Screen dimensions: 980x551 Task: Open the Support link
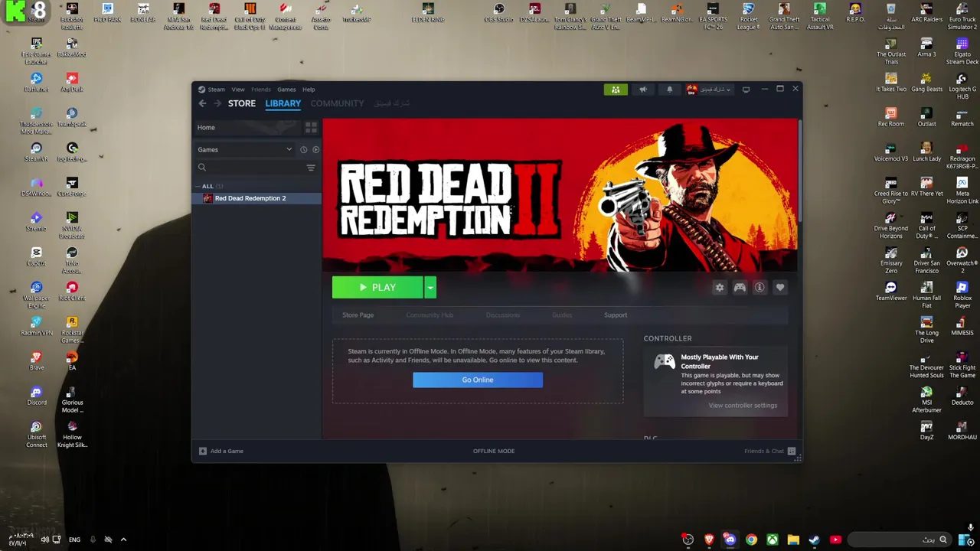point(616,315)
